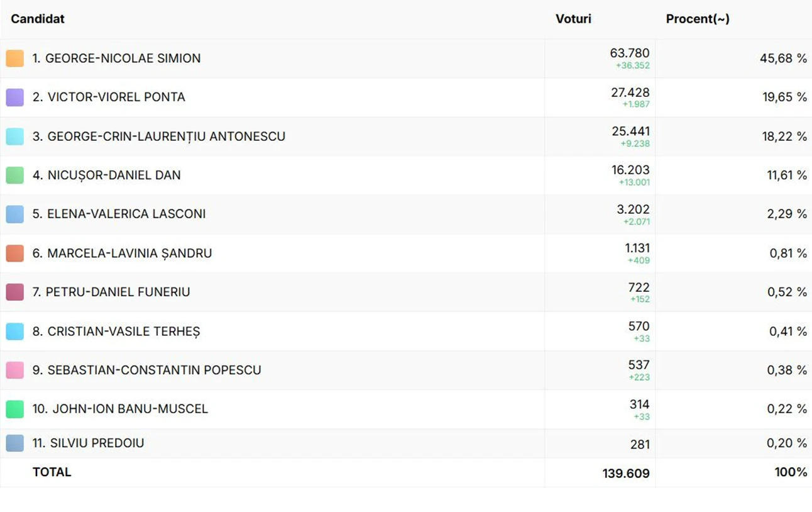Sort table by Voturi column header
This screenshot has width=812, height=512.
pos(573,19)
